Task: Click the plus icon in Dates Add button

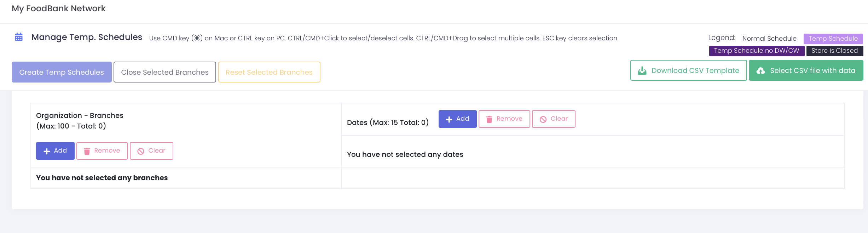Action: click(x=449, y=119)
